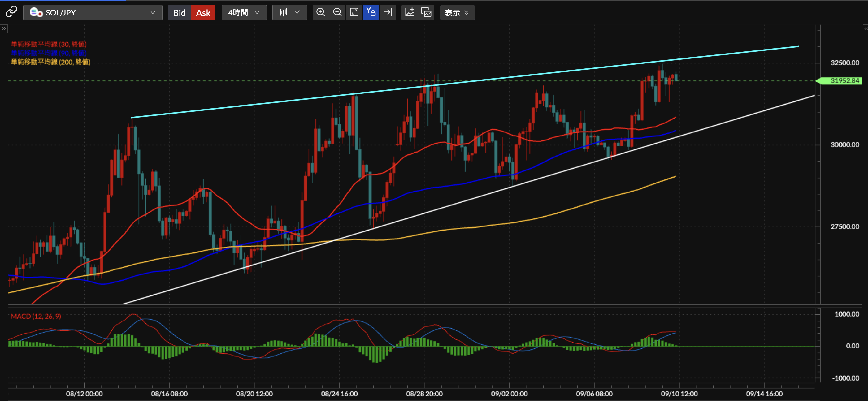
Task: Jump to the latest candle
Action: pyautogui.click(x=388, y=12)
